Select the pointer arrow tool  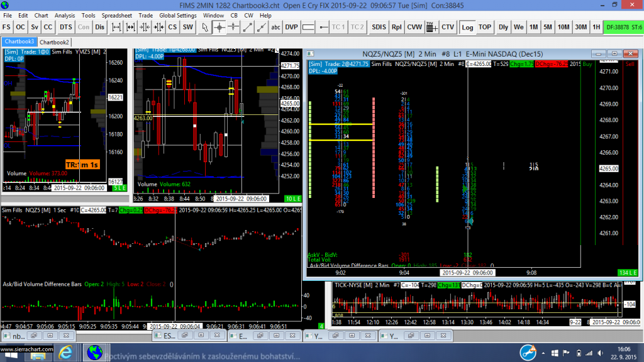205,27
